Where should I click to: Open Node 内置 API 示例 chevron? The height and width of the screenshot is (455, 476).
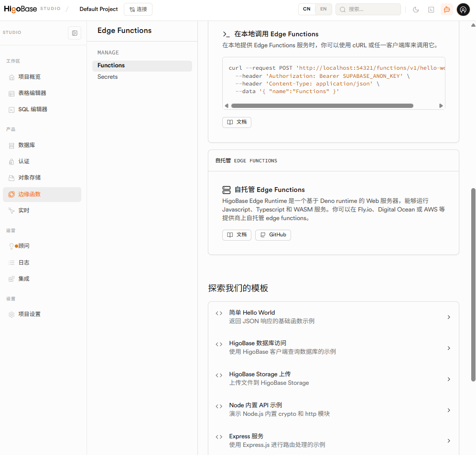tap(449, 410)
